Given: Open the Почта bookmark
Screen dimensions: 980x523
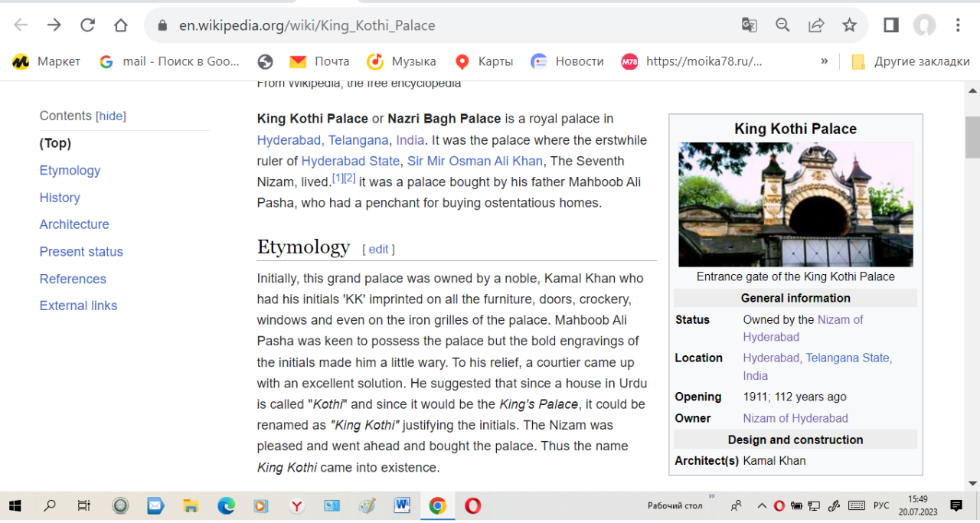Looking at the screenshot, I should pos(318,61).
